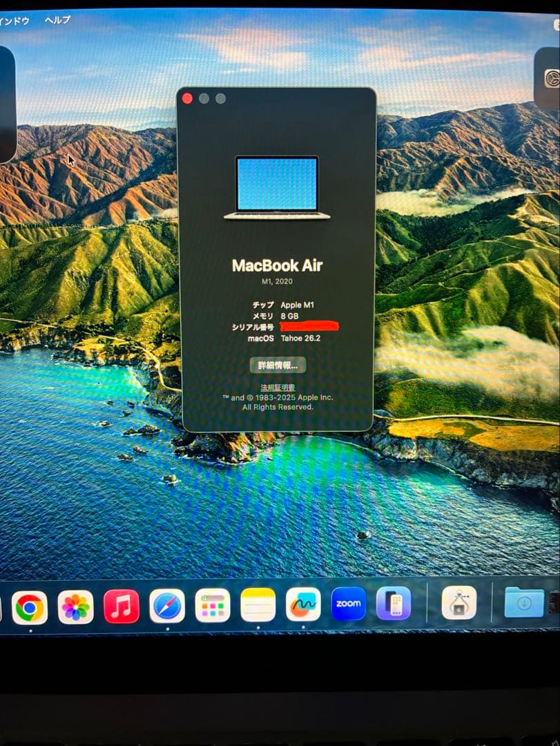Open the Downloads folder stack
560x746 pixels.
(x=524, y=602)
